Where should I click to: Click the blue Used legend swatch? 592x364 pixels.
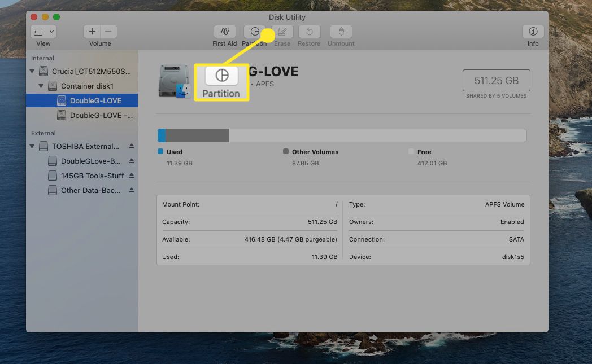coord(160,152)
